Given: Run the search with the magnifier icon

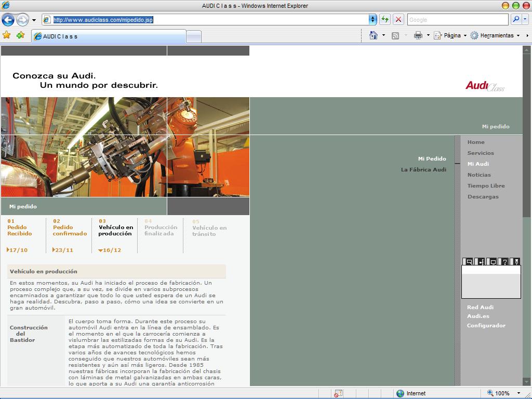Looking at the screenshot, I should [x=516, y=20].
